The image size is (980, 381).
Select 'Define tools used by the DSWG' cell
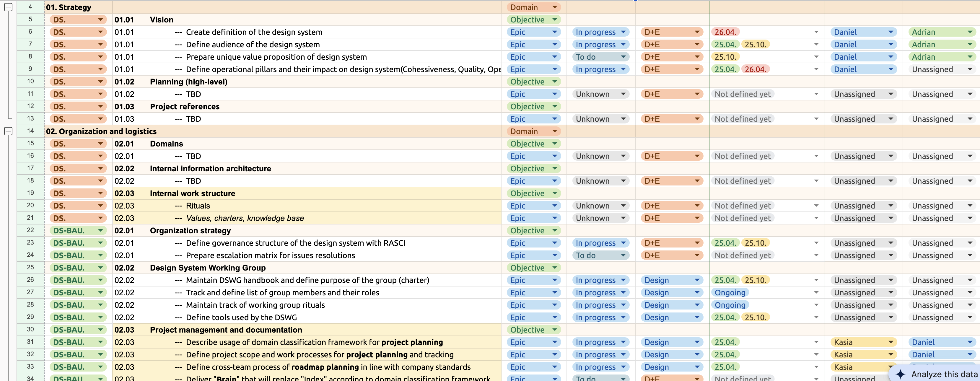tap(342, 317)
